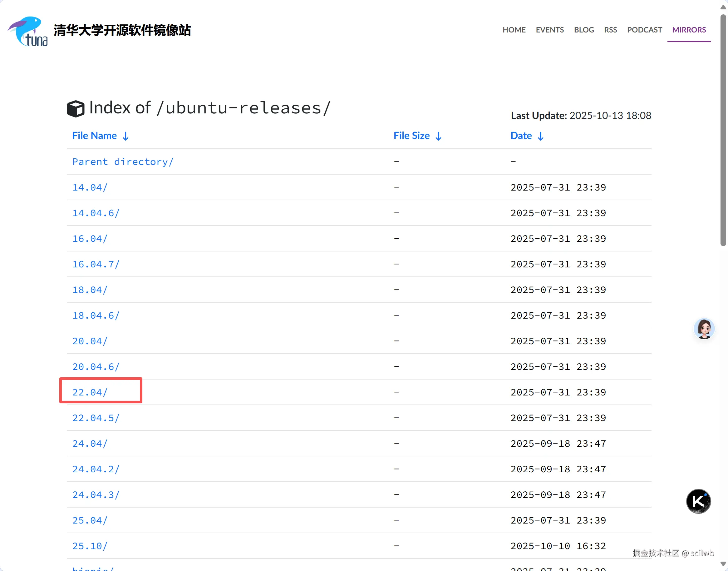728x571 pixels.
Task: Open the 24.04.2/ folder
Action: point(96,469)
